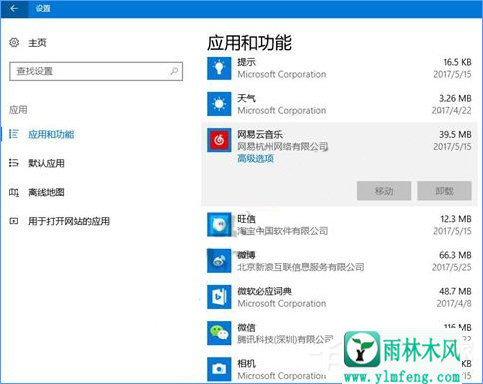Click the 2017/4/8 date
The height and width of the screenshot is (384, 483).
point(454,303)
